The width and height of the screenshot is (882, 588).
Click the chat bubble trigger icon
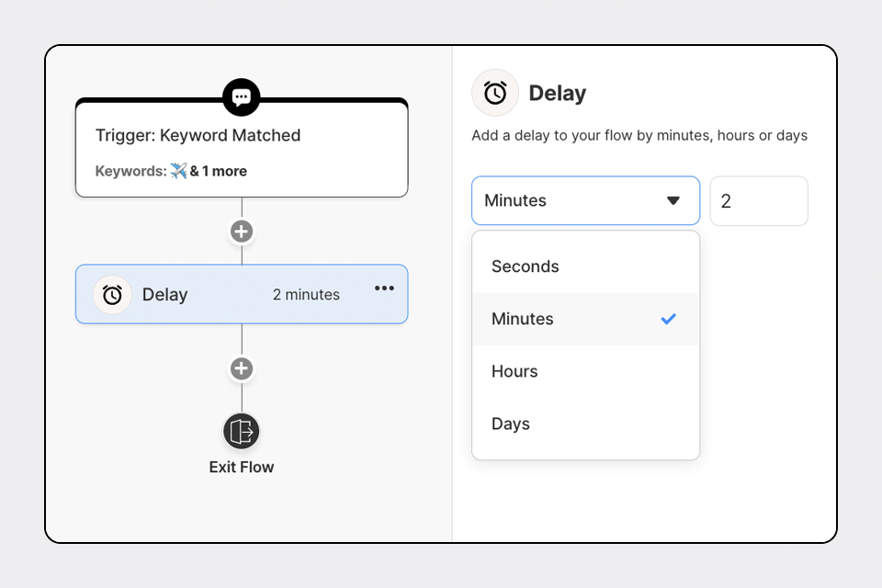click(242, 97)
